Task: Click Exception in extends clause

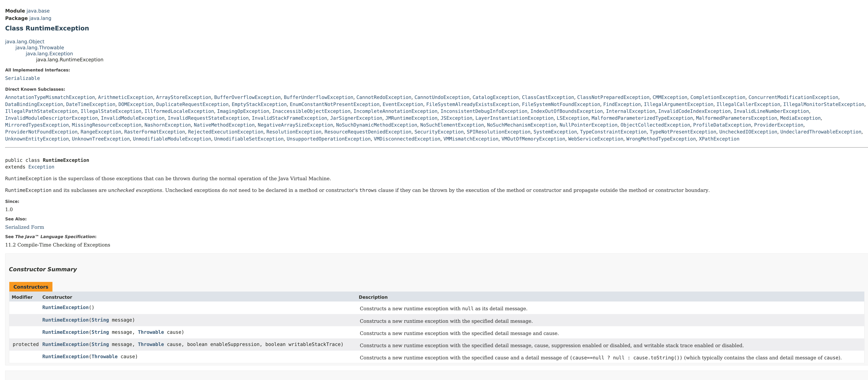Action: click(x=41, y=167)
